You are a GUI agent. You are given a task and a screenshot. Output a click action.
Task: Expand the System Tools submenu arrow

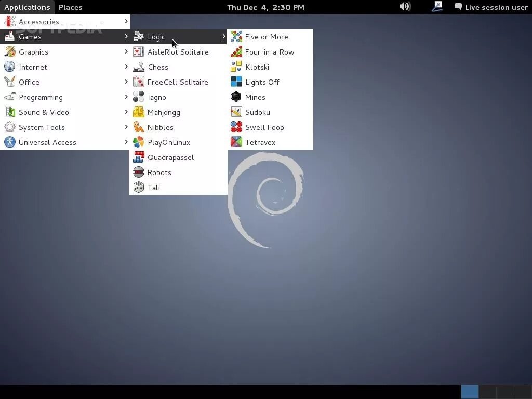pyautogui.click(x=126, y=127)
